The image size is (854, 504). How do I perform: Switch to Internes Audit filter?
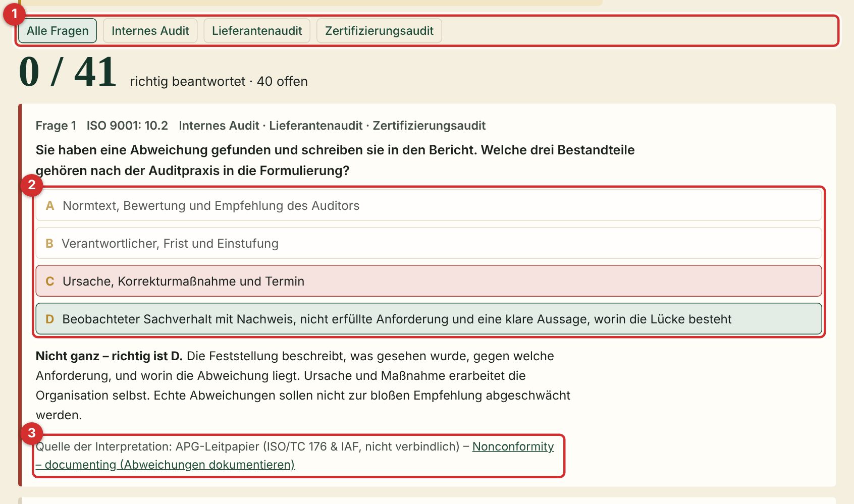pyautogui.click(x=150, y=31)
